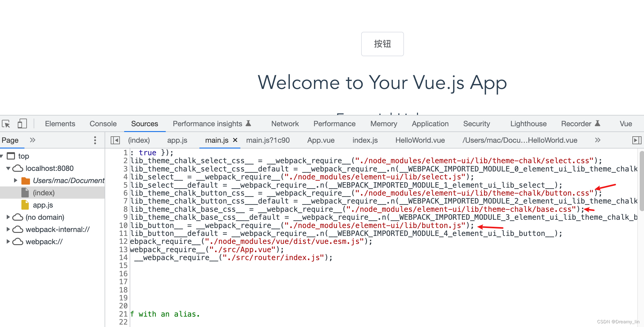Open the navigator three-dot menu
Image resolution: width=644 pixels, height=327 pixels.
click(x=95, y=140)
